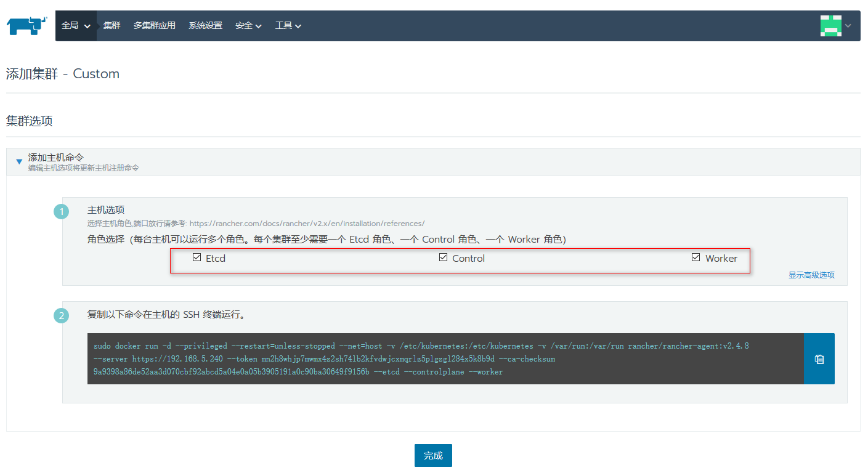Click 显示高级选项 link
The width and height of the screenshot is (868, 473).
click(811, 275)
